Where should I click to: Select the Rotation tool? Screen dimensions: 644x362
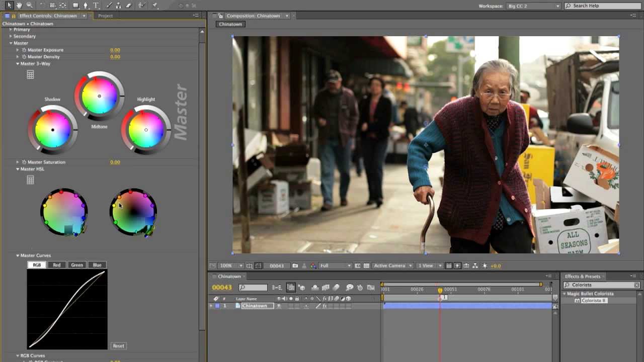[x=42, y=6]
